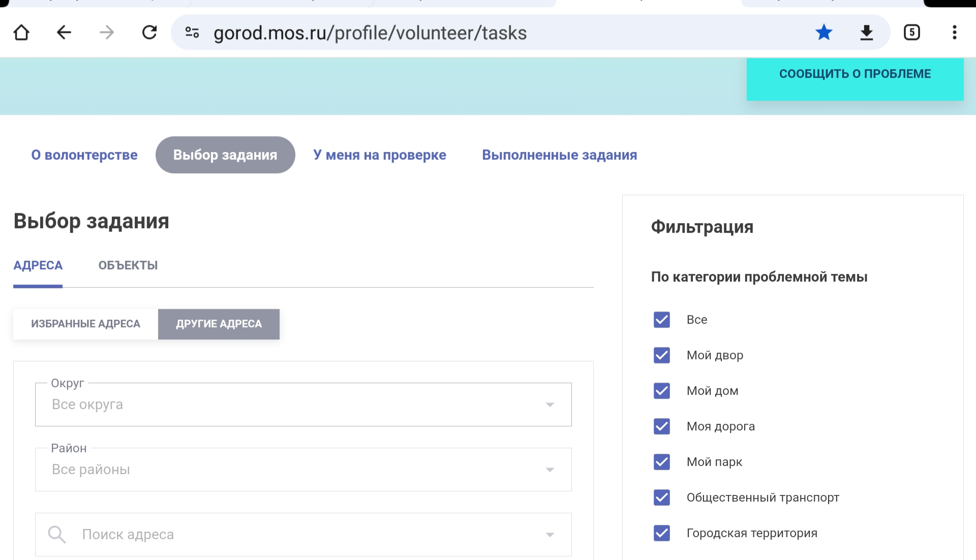Toggle the 'Мой парк' checkbox
Image resolution: width=976 pixels, height=560 pixels.
coord(662,462)
